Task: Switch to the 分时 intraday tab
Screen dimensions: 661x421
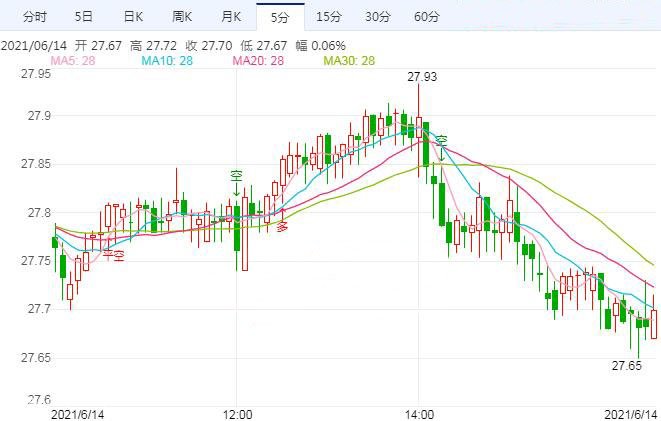Action: (34, 17)
